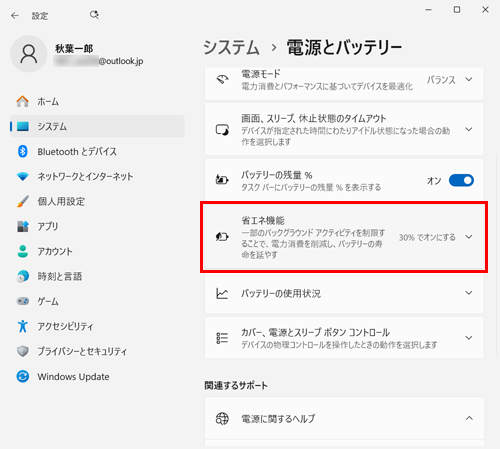Image resolution: width=500 pixels, height=449 pixels.
Task: Minimize the settings window
Action: [x=428, y=10]
